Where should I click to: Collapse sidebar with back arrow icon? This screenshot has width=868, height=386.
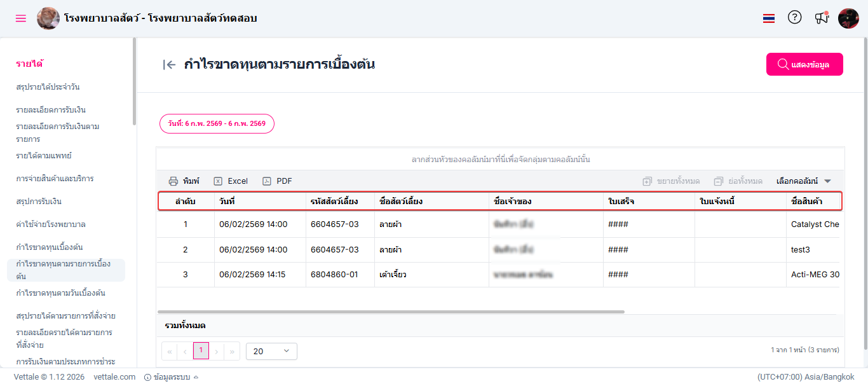point(169,64)
